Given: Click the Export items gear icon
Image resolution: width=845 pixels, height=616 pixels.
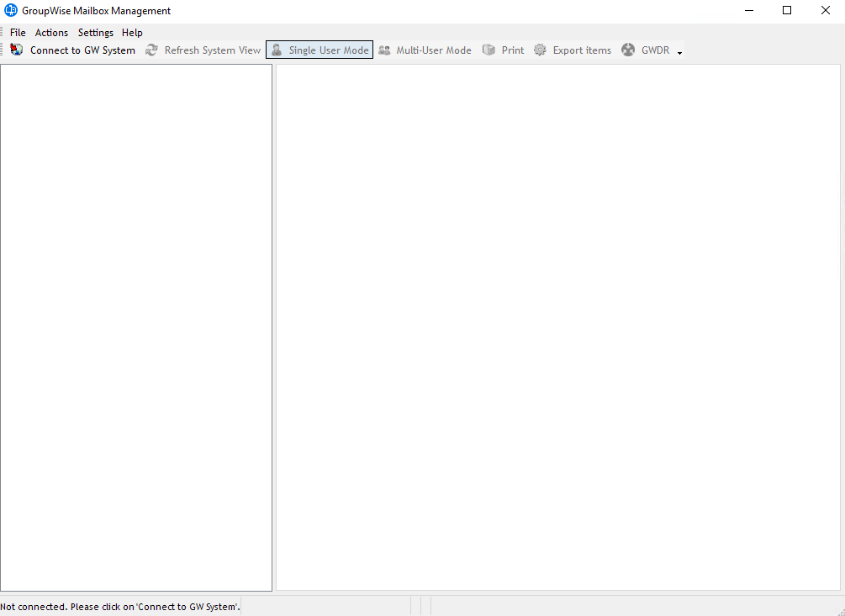Looking at the screenshot, I should click(540, 50).
